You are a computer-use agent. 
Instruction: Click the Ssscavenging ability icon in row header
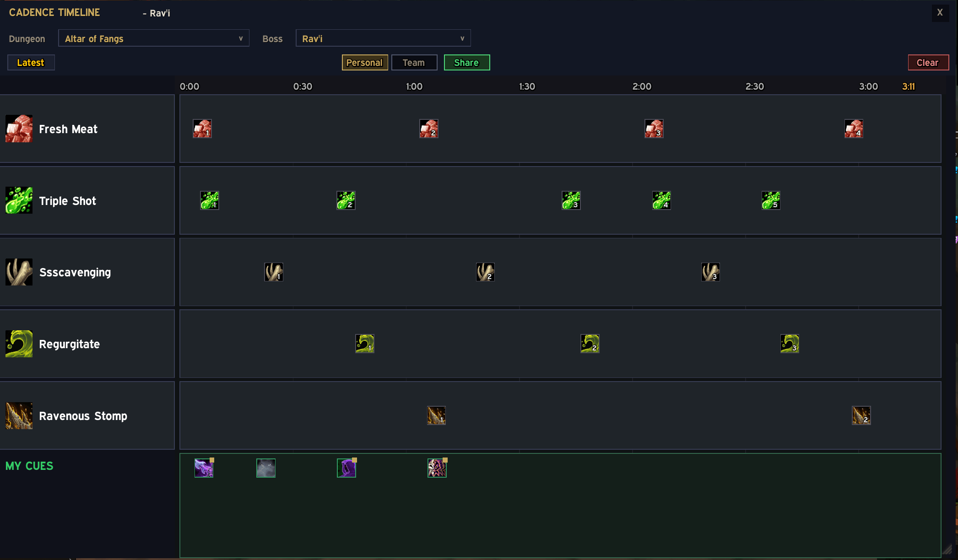click(x=19, y=272)
